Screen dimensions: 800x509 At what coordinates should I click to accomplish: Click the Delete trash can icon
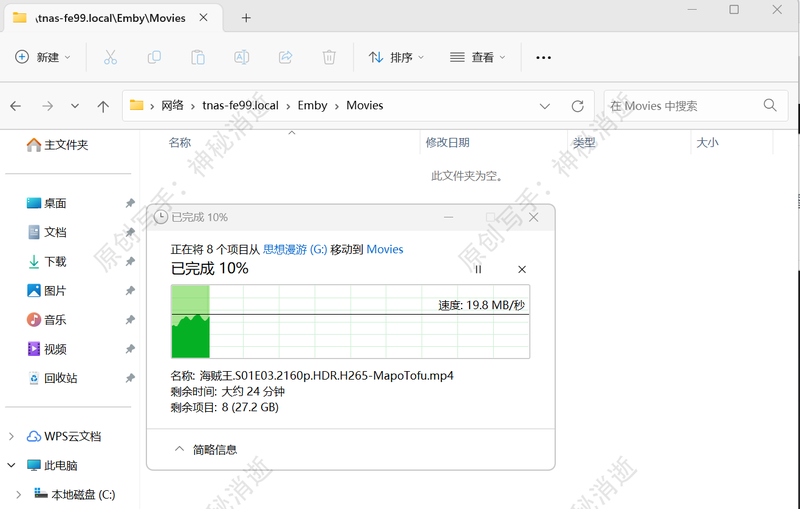[329, 57]
